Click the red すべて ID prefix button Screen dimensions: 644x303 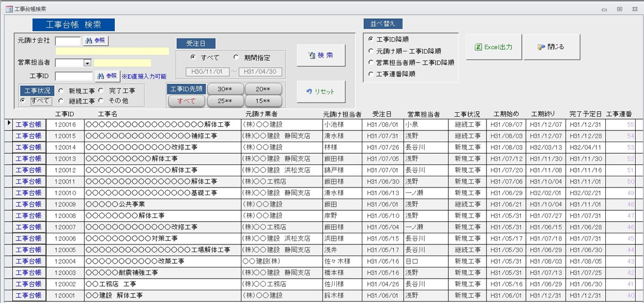186,101
